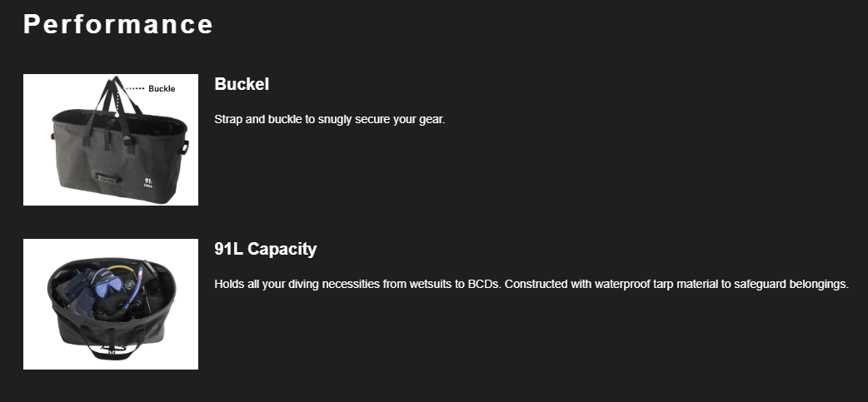Click the Performance section heading

(118, 24)
